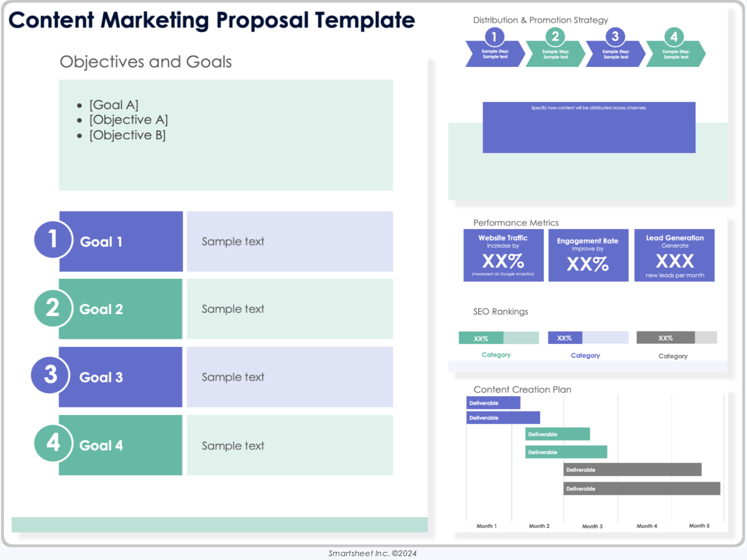Select the bottom gray Deliverable bar

coord(642,489)
